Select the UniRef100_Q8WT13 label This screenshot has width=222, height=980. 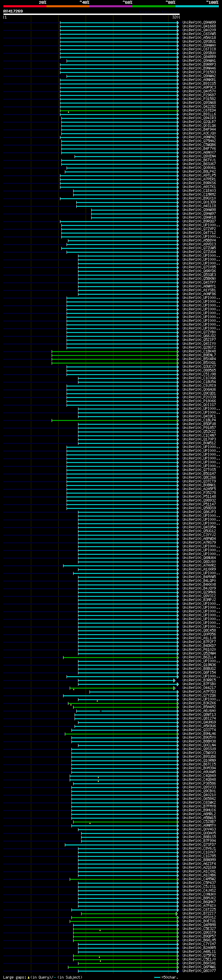[x=199, y=715]
